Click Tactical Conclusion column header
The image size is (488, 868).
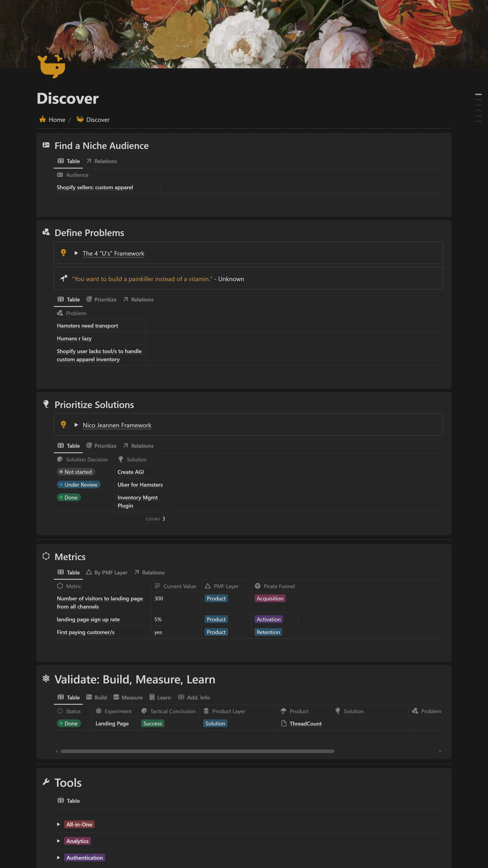coord(168,711)
